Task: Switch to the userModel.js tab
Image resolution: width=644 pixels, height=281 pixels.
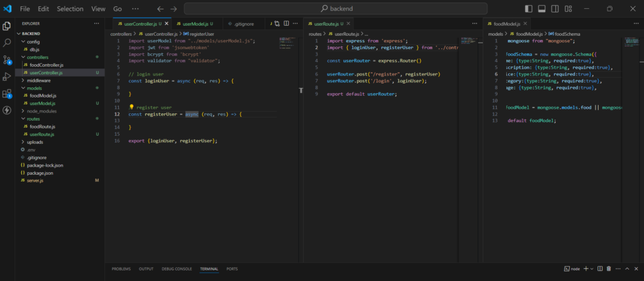Action: [x=194, y=23]
